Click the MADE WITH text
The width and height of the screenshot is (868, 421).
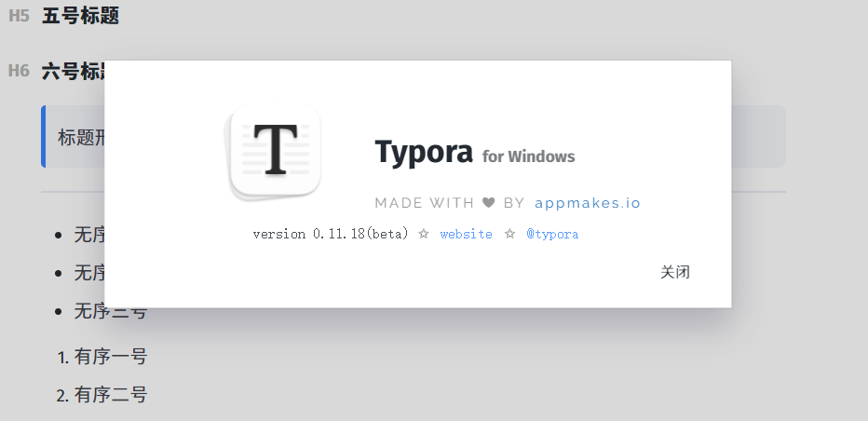425,203
